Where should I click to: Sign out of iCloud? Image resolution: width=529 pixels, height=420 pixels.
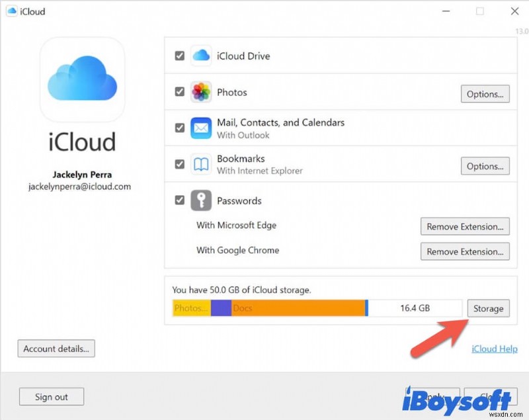[51, 396]
